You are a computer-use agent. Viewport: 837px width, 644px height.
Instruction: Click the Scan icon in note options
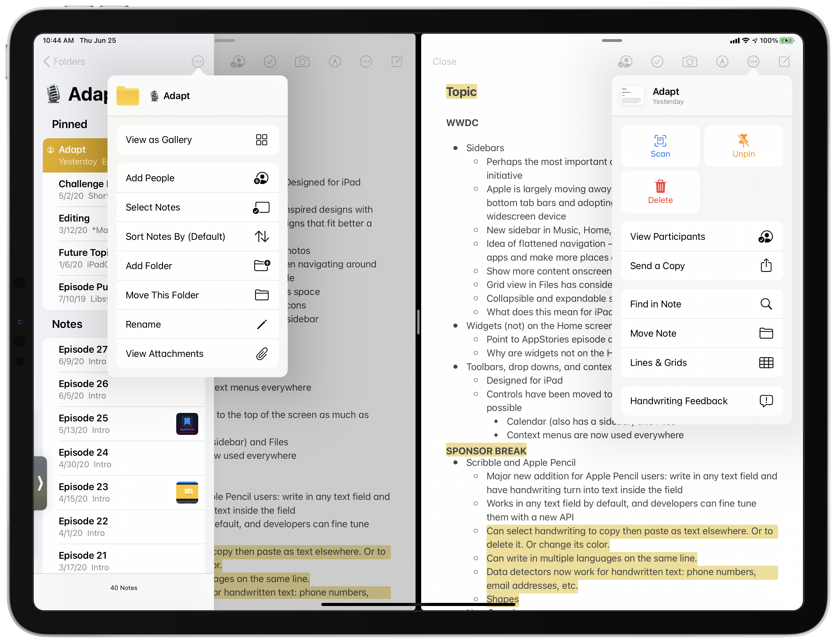click(x=660, y=144)
